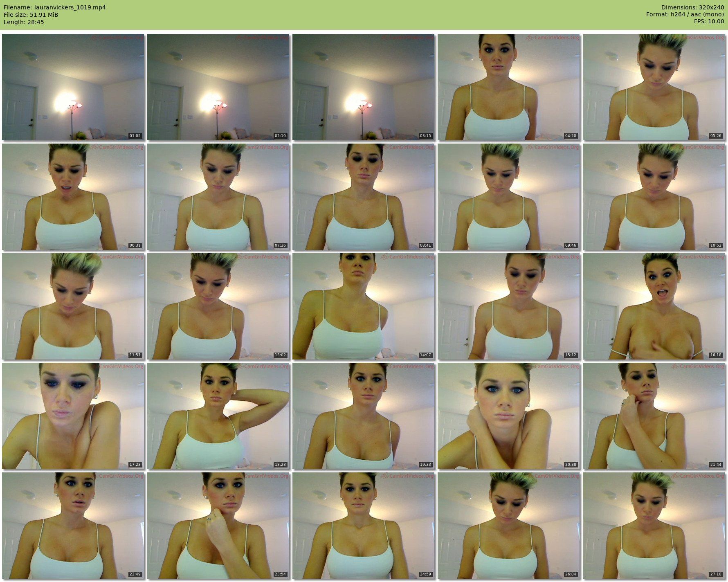Select the thumbnail frame stamped 02:10

coord(218,87)
